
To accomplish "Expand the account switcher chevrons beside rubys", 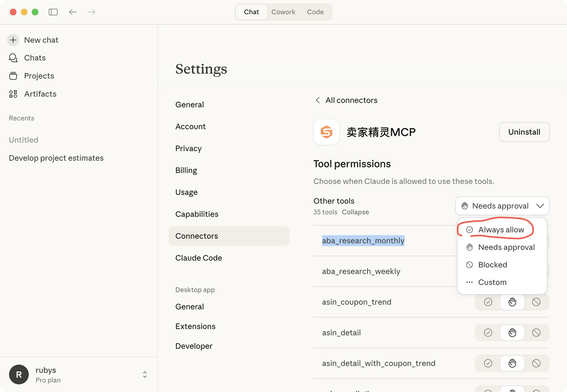I will pyautogui.click(x=145, y=374).
